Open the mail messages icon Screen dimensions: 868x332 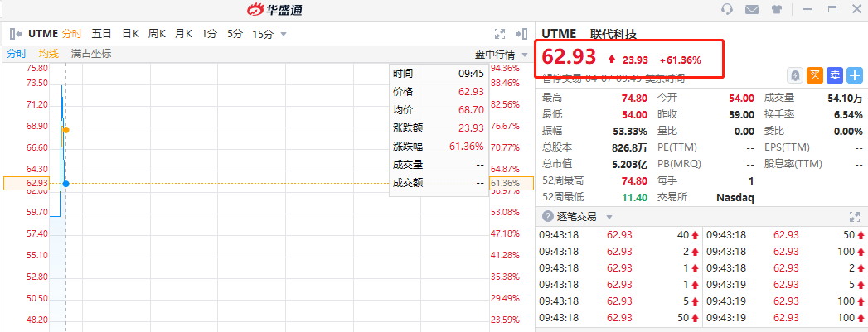(752, 9)
